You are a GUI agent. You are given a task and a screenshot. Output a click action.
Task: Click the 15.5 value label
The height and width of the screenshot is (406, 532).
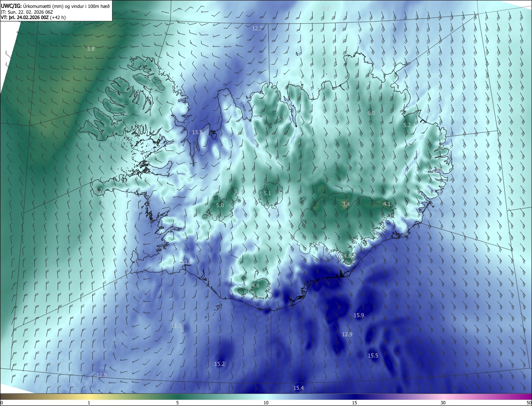[373, 355]
